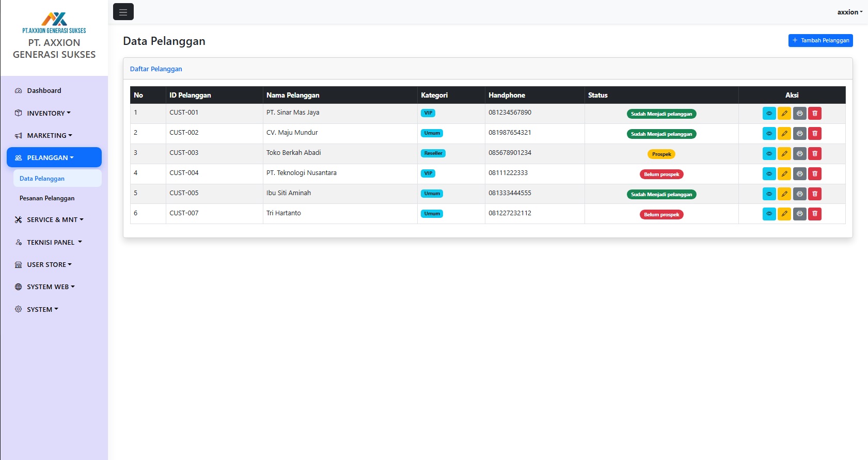View details of Ibu Siti Aminah
The image size is (868, 460).
769,194
